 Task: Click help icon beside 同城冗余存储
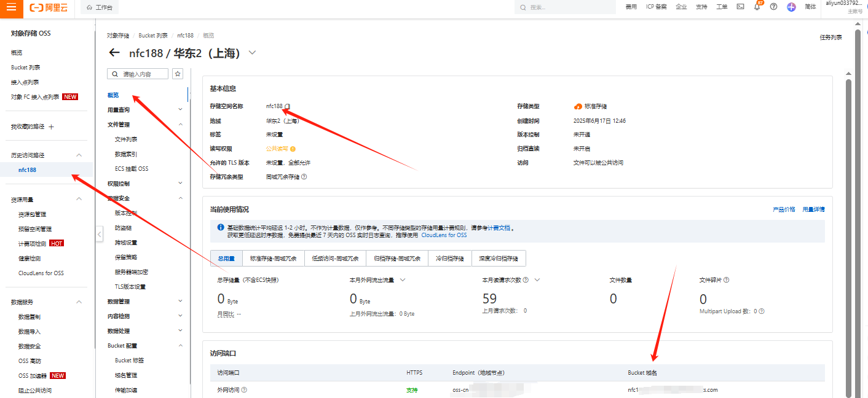coord(304,177)
